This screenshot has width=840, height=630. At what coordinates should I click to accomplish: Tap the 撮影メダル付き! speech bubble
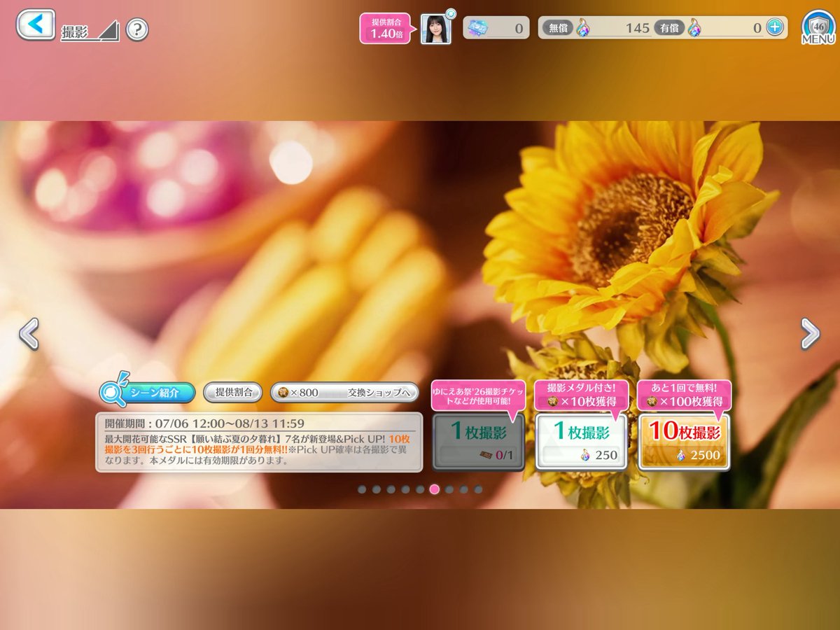[581, 395]
